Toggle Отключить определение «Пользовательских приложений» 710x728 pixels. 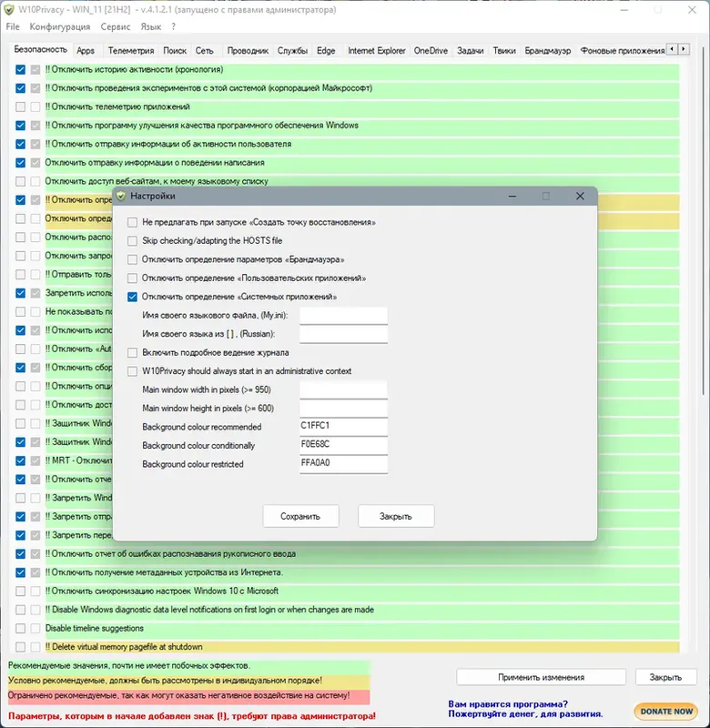pyautogui.click(x=132, y=278)
